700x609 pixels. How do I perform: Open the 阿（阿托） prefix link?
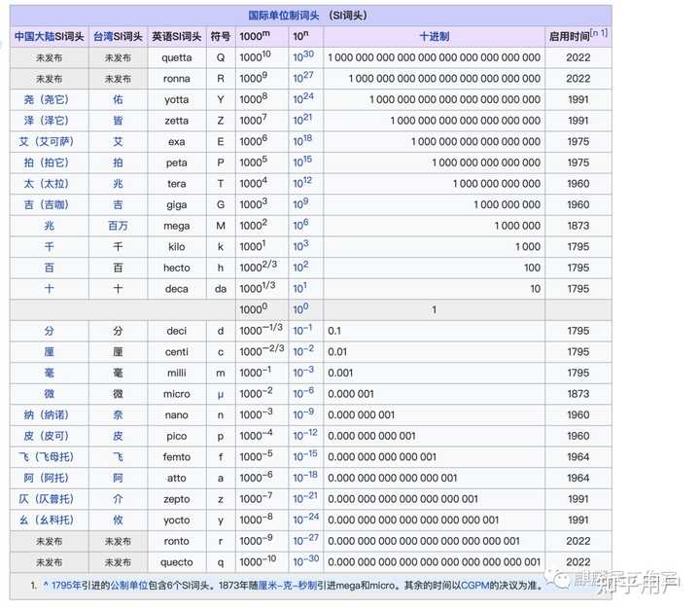pyautogui.click(x=47, y=478)
